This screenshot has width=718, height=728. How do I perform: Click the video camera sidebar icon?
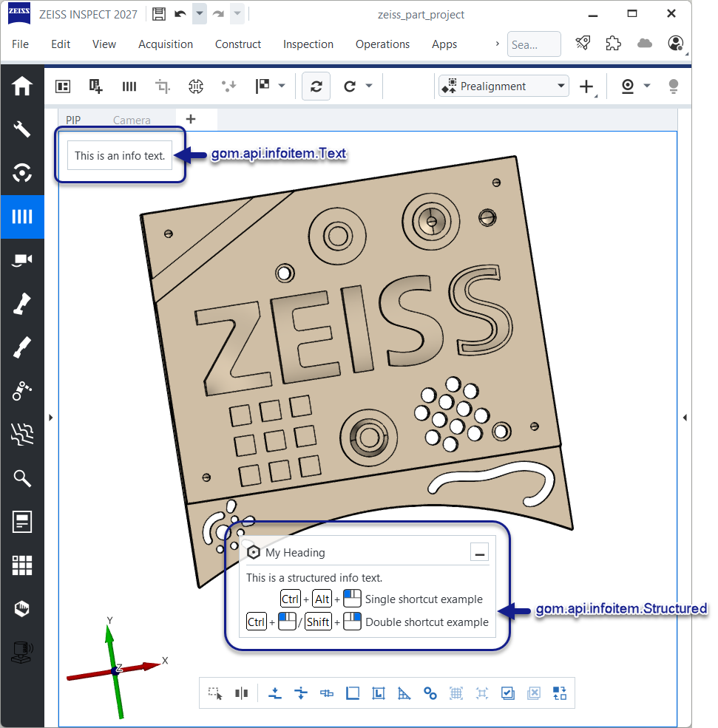[22, 259]
